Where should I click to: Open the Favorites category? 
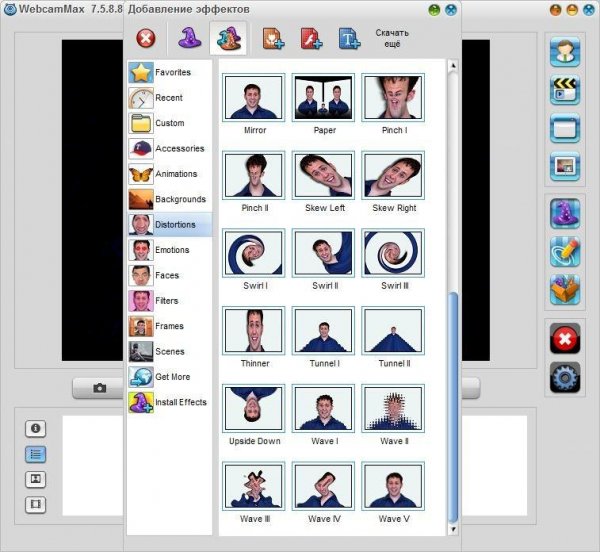click(170, 72)
